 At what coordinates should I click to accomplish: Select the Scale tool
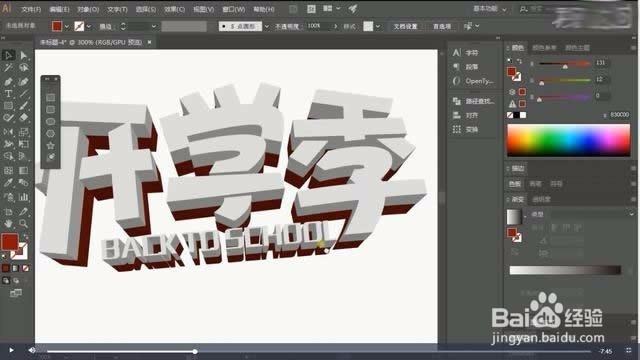(x=24, y=131)
